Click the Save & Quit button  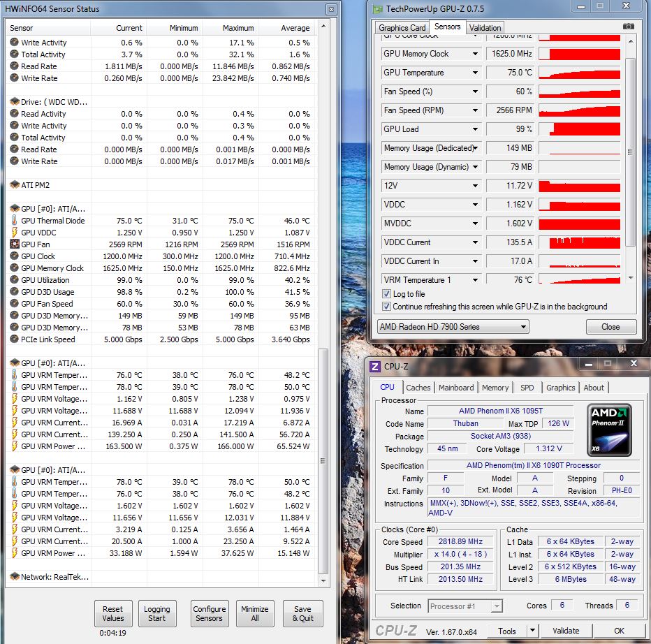click(x=302, y=613)
